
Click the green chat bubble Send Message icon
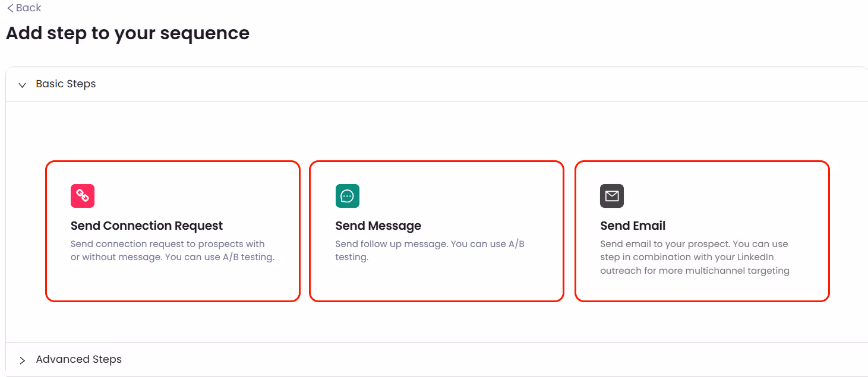pos(348,196)
